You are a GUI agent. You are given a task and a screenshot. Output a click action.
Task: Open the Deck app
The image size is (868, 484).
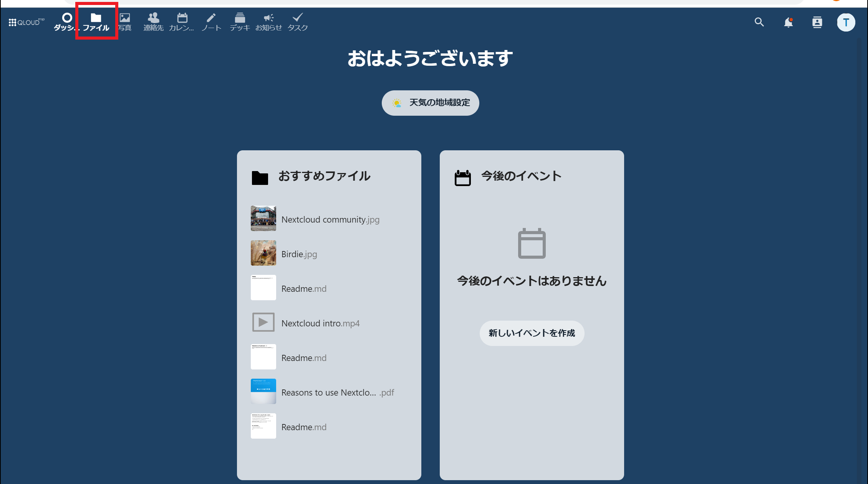pyautogui.click(x=240, y=21)
